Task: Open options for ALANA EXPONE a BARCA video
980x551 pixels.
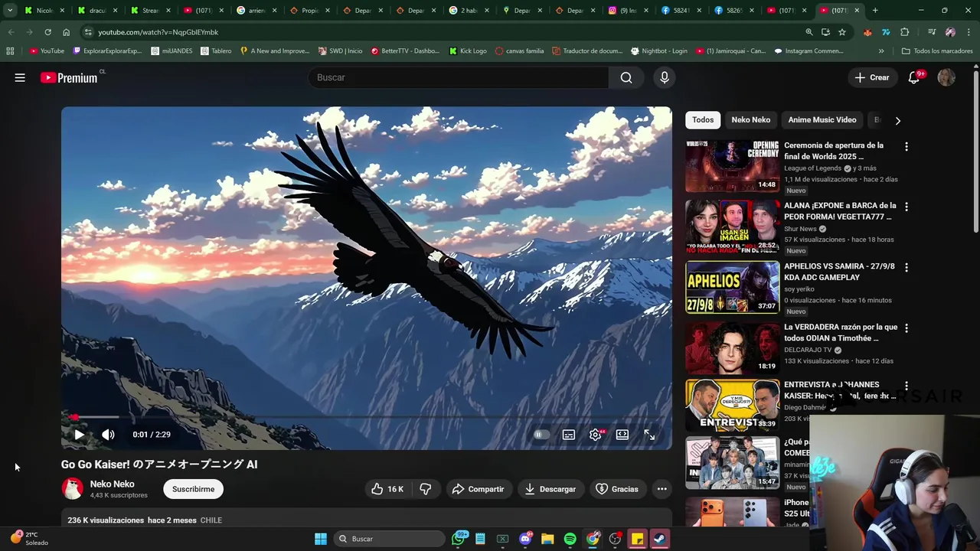Action: click(x=906, y=207)
